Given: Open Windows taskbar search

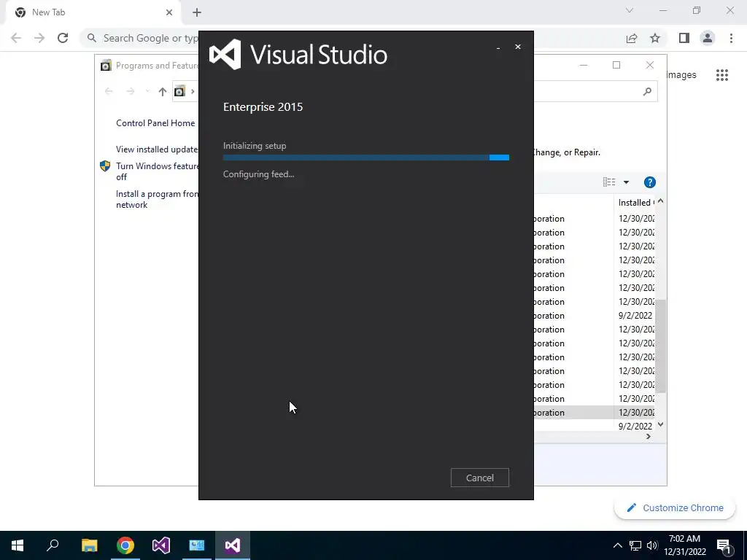Looking at the screenshot, I should [53, 545].
